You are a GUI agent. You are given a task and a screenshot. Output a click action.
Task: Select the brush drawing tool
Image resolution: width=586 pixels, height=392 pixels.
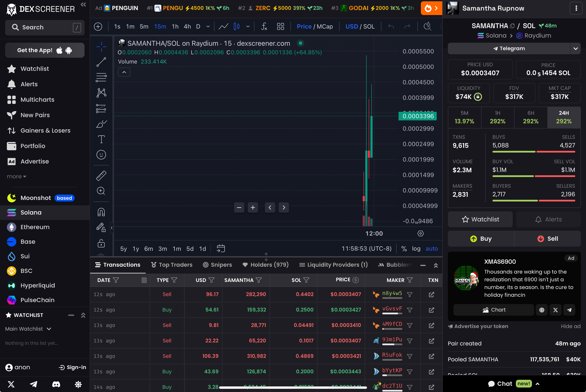point(101,124)
